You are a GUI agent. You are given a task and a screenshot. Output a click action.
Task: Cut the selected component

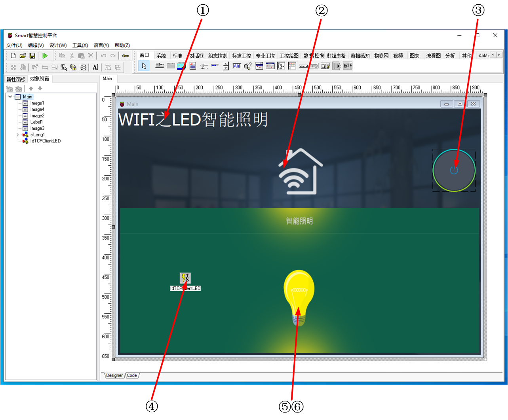tap(72, 56)
